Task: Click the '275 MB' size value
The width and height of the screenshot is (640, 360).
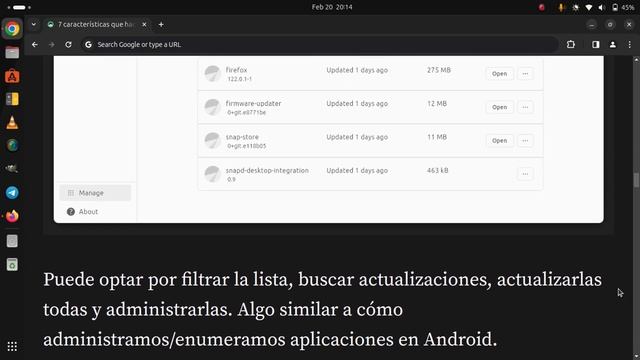Action: pos(439,70)
